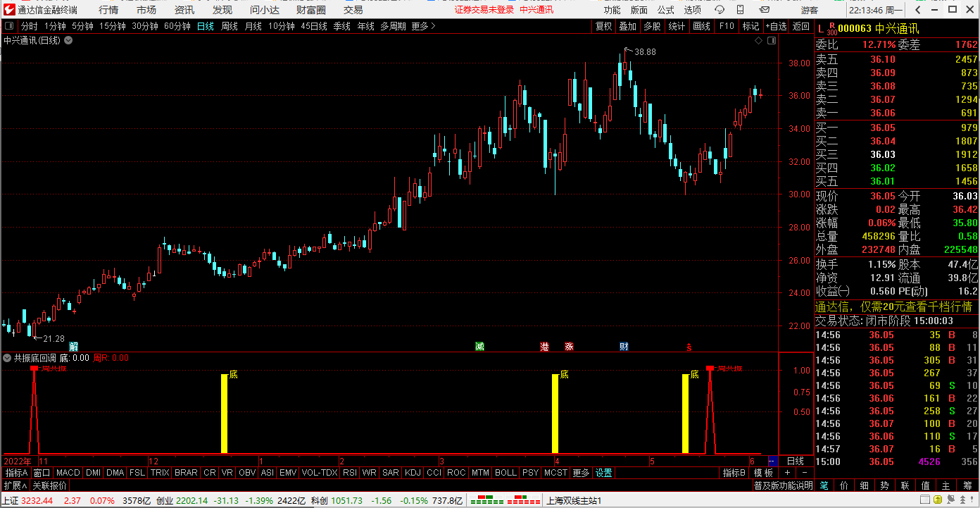The width and height of the screenshot is (980, 508).
Task: Open the 问小达 menu
Action: (265, 10)
